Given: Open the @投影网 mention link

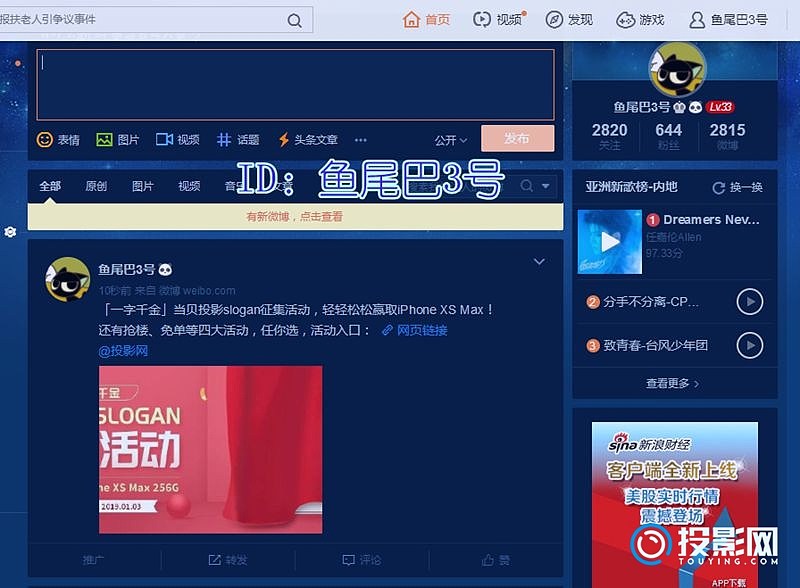Looking at the screenshot, I should (x=123, y=351).
